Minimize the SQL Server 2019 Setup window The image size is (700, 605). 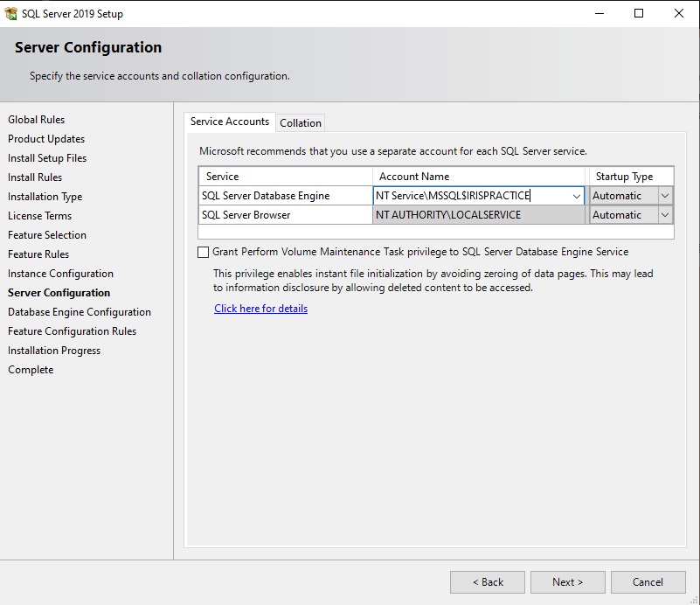pyautogui.click(x=600, y=13)
